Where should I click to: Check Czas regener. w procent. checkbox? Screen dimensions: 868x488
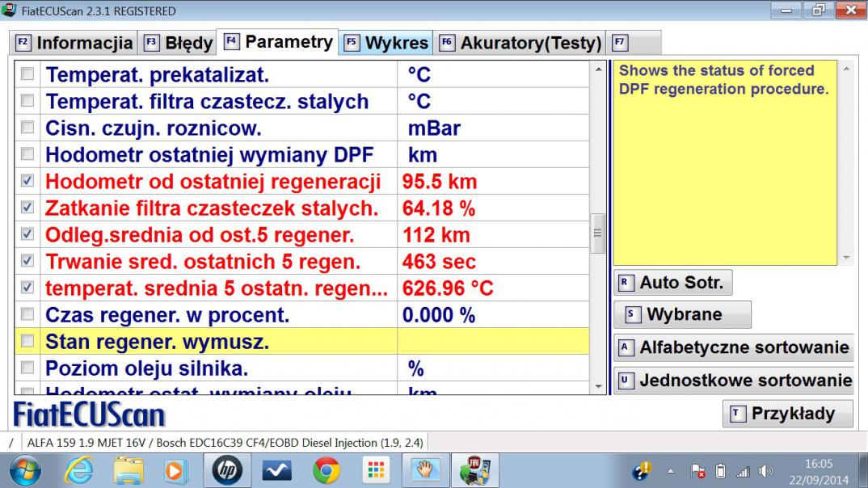click(x=27, y=313)
